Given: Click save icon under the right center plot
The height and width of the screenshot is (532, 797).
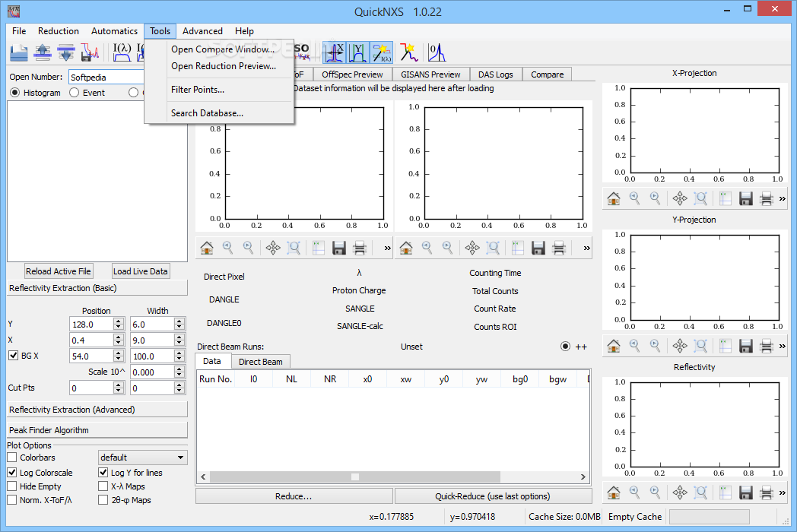Looking at the screenshot, I should (538, 248).
